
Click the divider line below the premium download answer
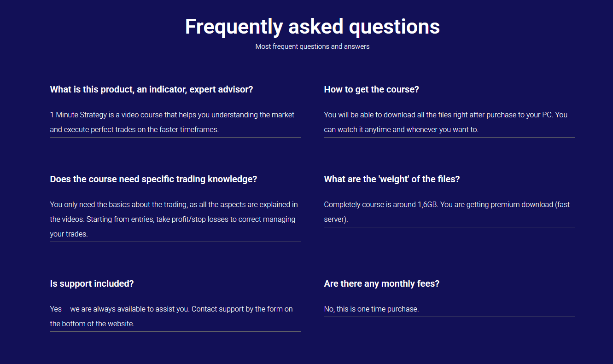point(450,227)
